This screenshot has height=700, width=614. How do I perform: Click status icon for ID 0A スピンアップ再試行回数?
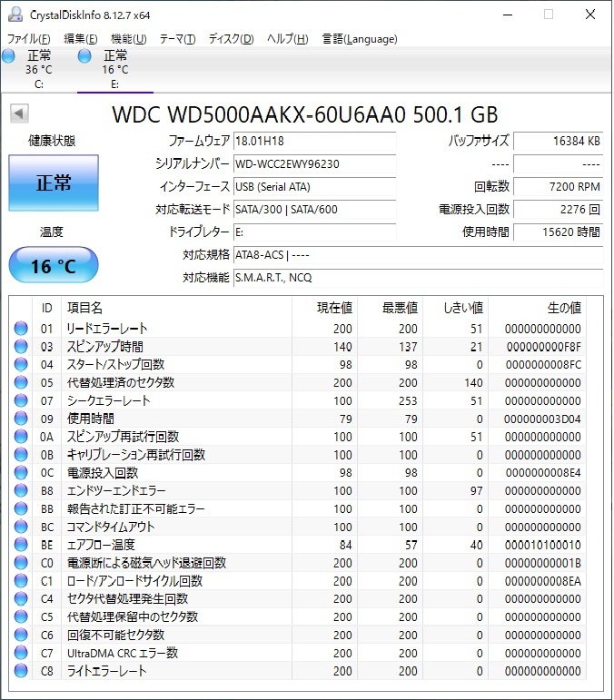(21, 437)
